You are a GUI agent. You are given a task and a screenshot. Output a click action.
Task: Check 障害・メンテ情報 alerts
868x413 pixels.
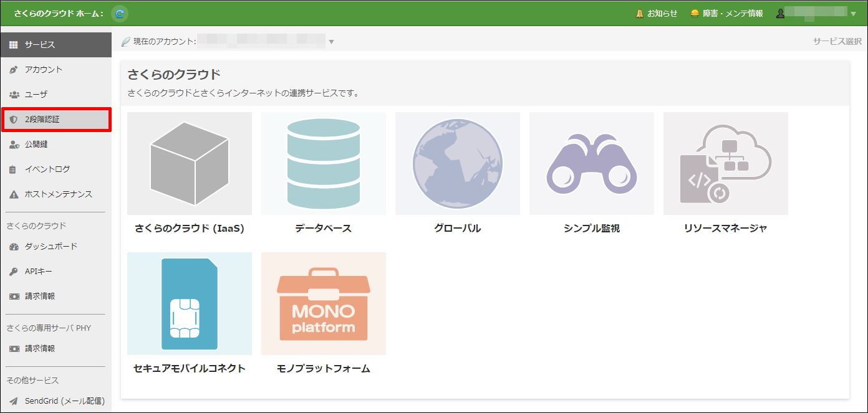click(725, 13)
